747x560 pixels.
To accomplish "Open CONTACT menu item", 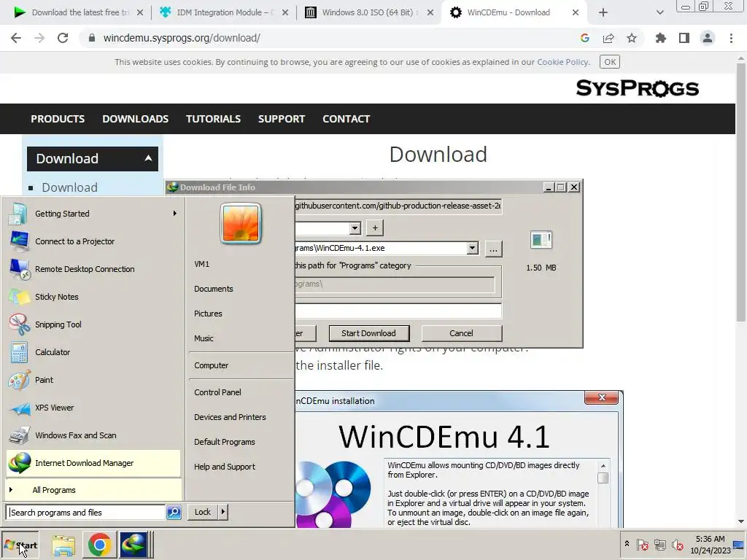I will [x=347, y=119].
